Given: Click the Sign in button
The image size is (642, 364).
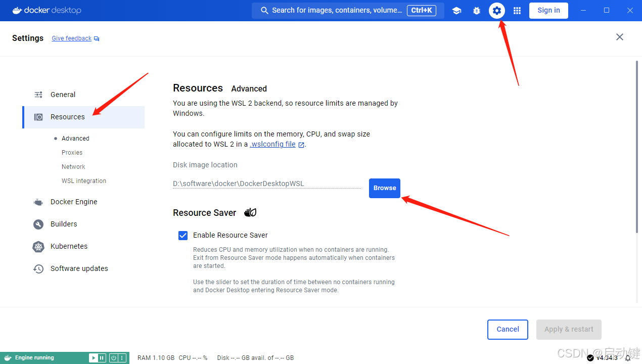Looking at the screenshot, I should tap(548, 10).
